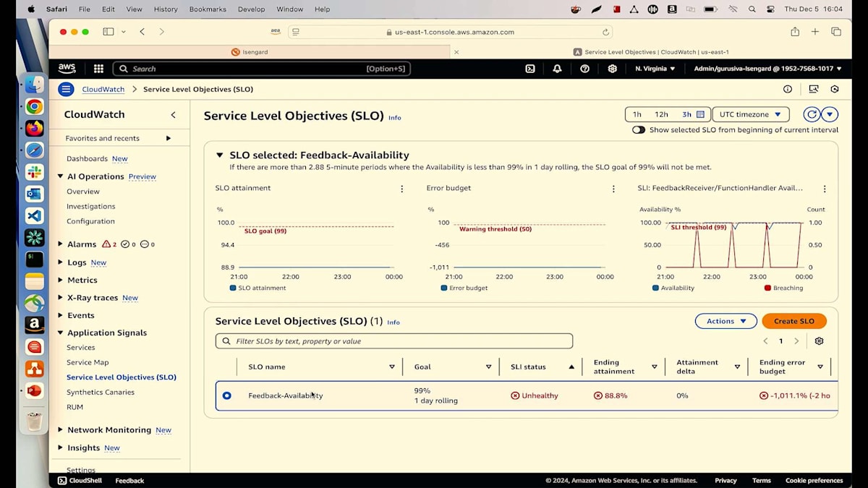Open the N. Virginia region dropdown
Viewport: 868px width, 488px height.
(x=655, y=69)
